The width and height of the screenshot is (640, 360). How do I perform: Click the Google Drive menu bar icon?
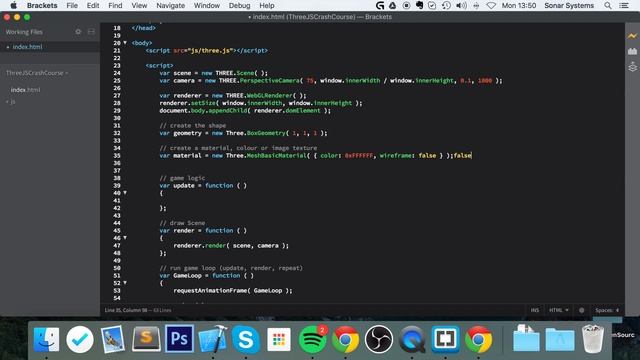pyautogui.click(x=393, y=6)
